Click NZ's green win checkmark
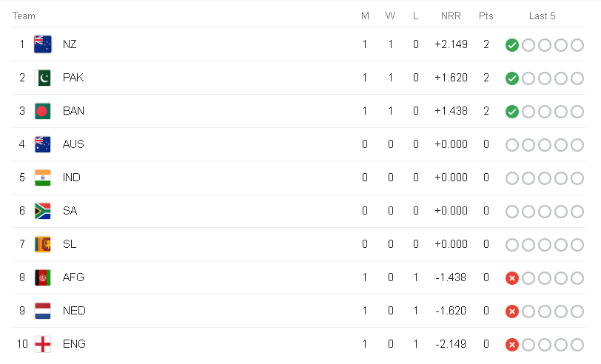601x364 pixels. tap(511, 45)
